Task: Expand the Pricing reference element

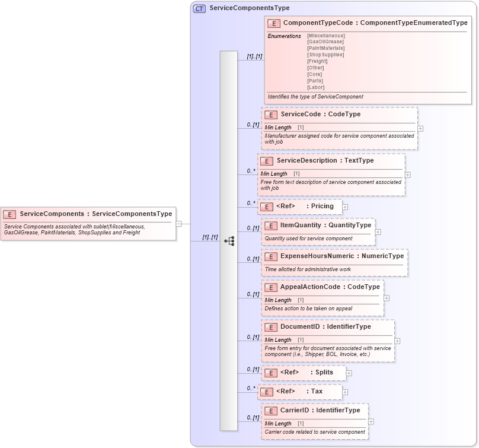Action: coord(344,206)
